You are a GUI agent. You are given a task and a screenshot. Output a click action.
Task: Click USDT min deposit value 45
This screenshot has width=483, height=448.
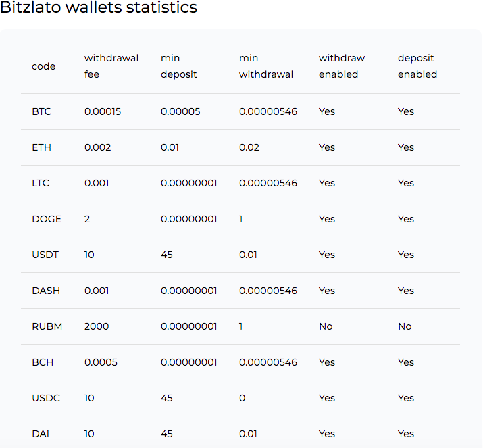coord(167,255)
